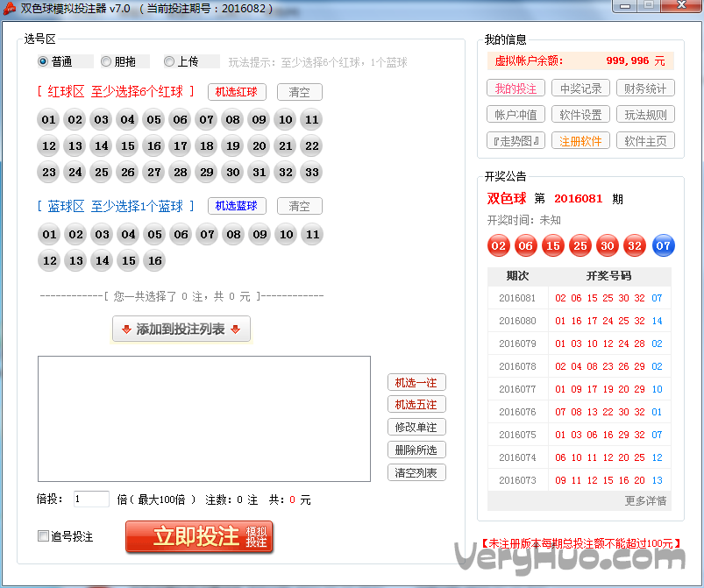This screenshot has height=588, width=704.
Task: Open 软件设置 dialog
Action: [x=580, y=115]
